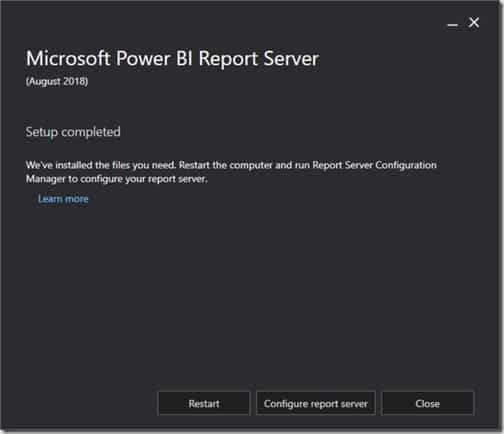
Task: Click the X icon in the window corner
Action: click(x=474, y=23)
